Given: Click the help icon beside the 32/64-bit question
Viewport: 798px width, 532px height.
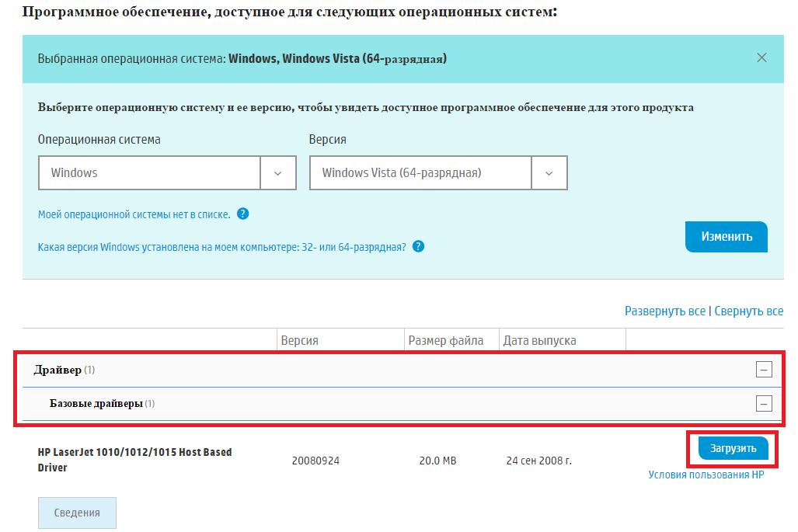Looking at the screenshot, I should 419,247.
